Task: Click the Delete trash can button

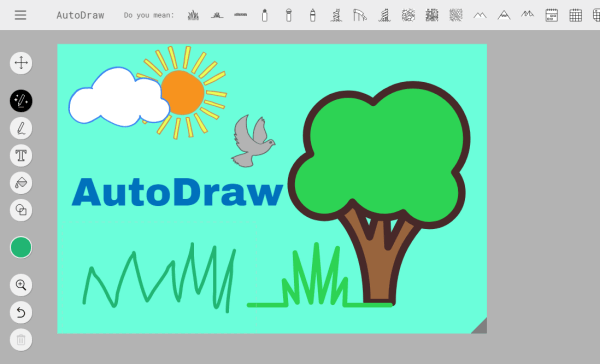Action: (x=21, y=340)
